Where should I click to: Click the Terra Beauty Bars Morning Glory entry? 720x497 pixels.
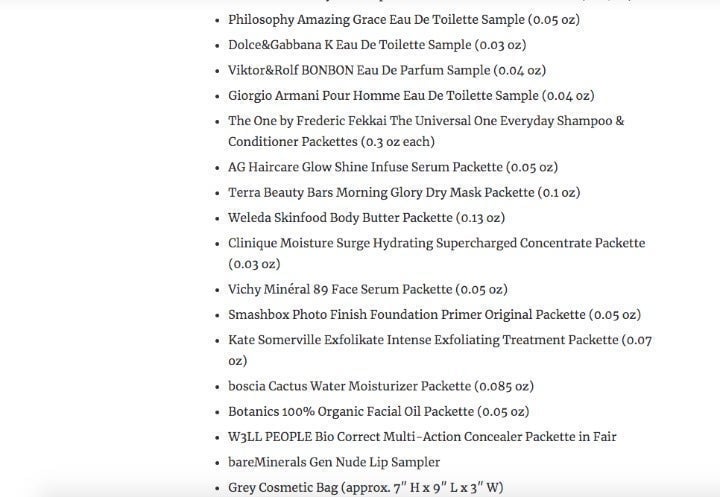pyautogui.click(x=404, y=192)
